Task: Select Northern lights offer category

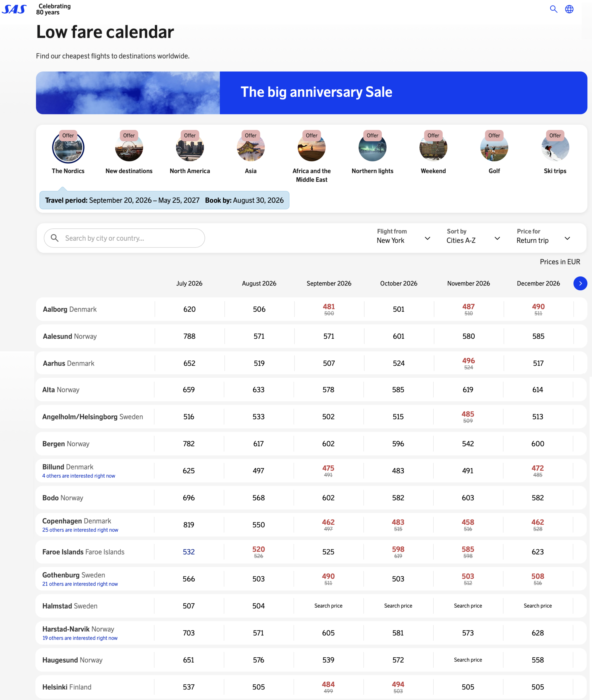Action: coord(373,153)
